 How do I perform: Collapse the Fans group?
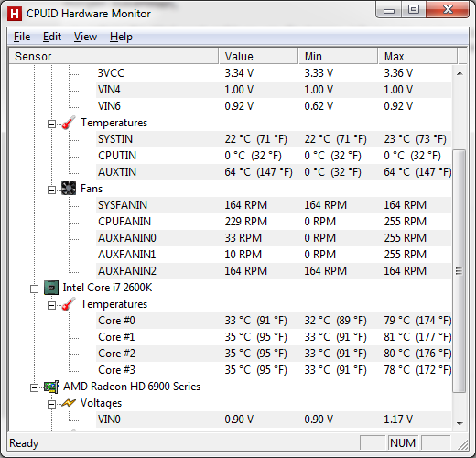click(51, 190)
